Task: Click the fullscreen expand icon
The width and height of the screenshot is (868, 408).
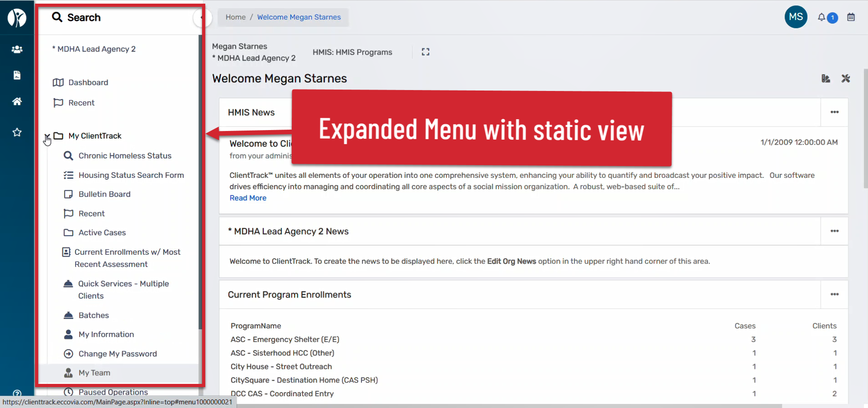Action: tap(425, 52)
